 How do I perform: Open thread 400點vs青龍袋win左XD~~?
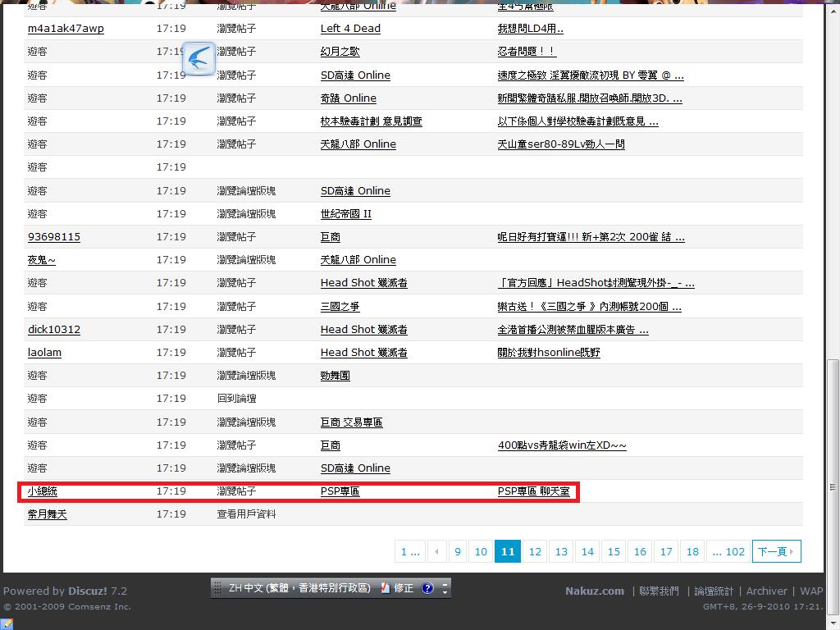pyautogui.click(x=562, y=445)
